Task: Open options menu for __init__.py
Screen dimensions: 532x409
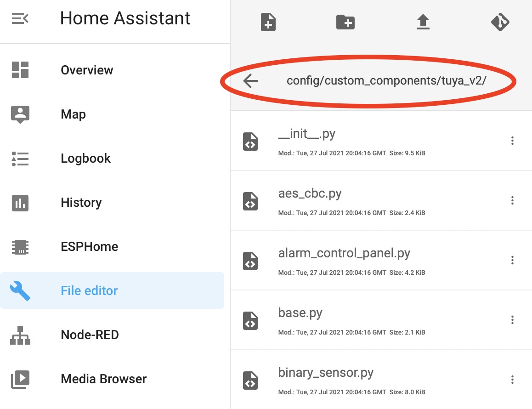Action: 512,141
